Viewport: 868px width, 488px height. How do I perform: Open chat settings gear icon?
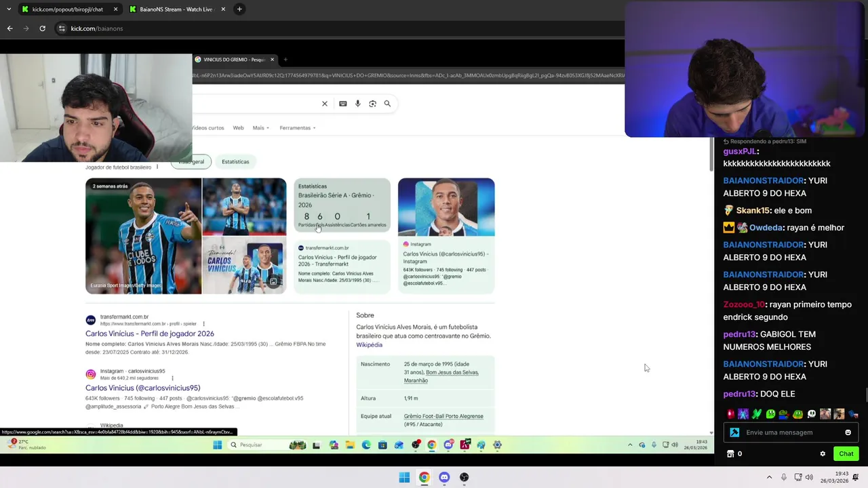coord(823,454)
